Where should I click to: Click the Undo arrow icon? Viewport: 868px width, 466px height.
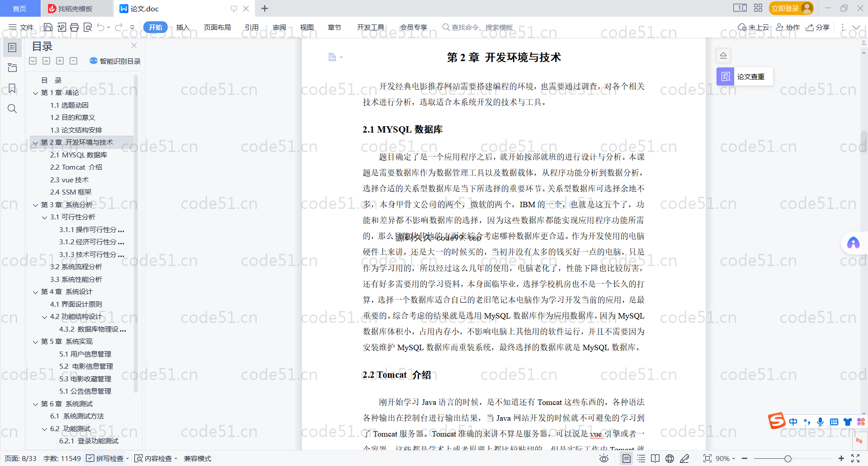(101, 27)
